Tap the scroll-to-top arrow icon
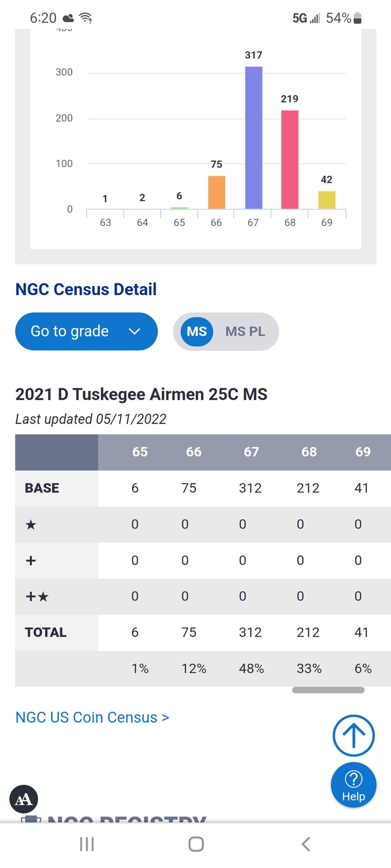This screenshot has width=391, height=868. pyautogui.click(x=353, y=735)
